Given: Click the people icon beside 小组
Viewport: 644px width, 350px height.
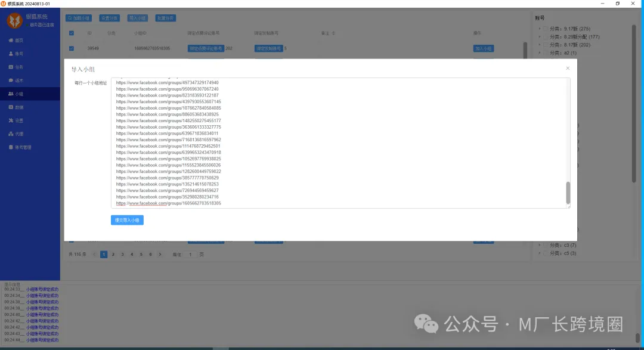Looking at the screenshot, I should (11, 94).
